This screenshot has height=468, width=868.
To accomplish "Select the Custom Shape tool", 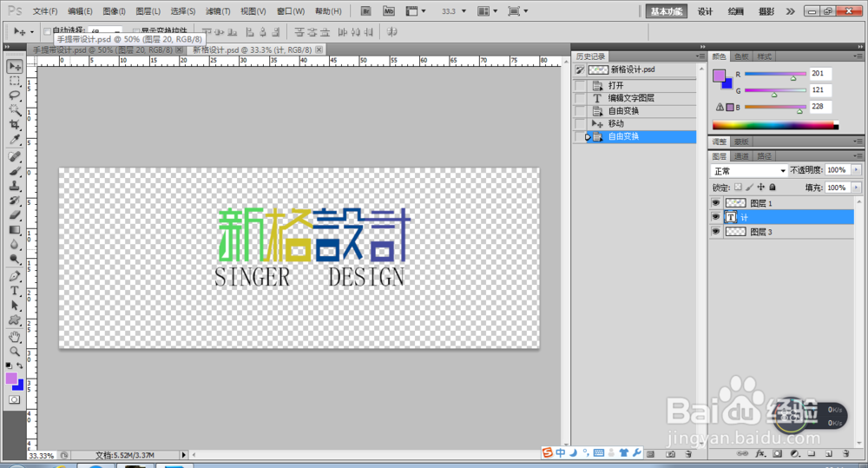I will (x=15, y=320).
